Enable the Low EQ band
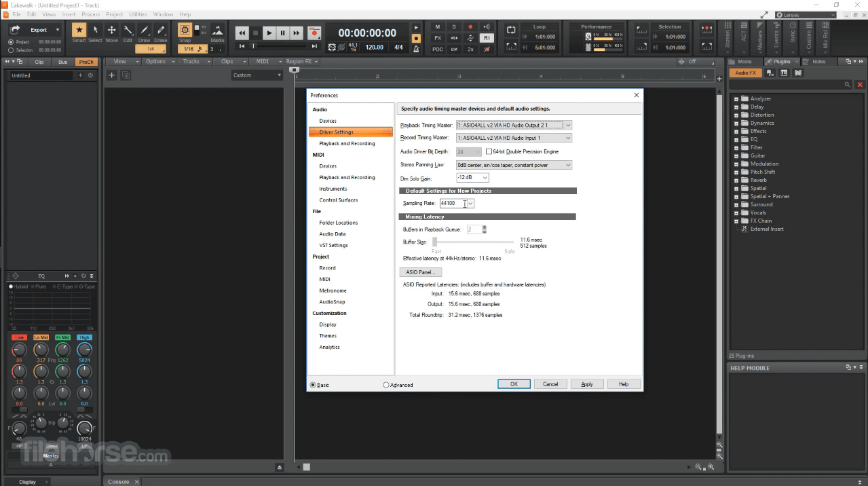 pyautogui.click(x=19, y=337)
